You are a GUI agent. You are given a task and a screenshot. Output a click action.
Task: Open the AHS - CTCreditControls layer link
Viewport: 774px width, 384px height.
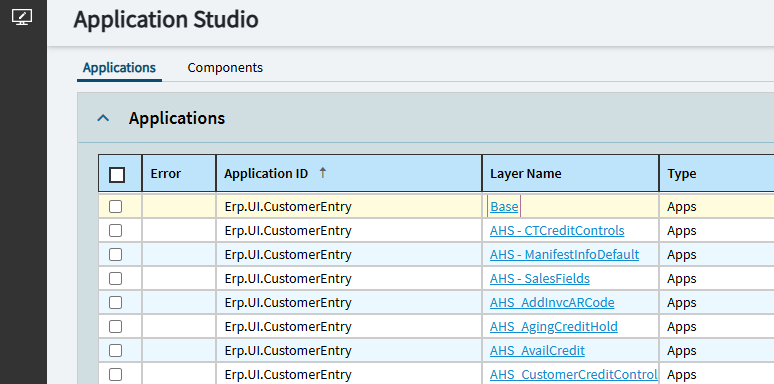click(x=557, y=230)
